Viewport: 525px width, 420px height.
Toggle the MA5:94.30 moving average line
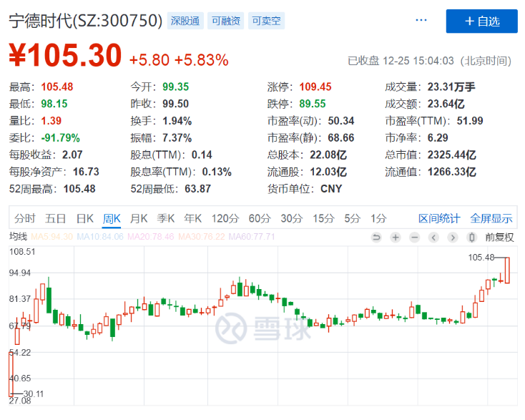(52, 237)
